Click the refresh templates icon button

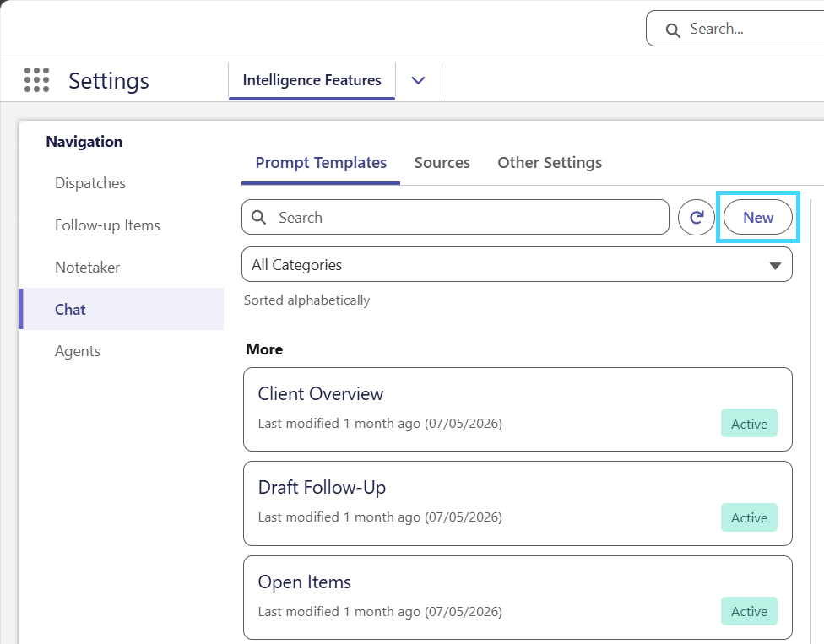click(x=697, y=218)
